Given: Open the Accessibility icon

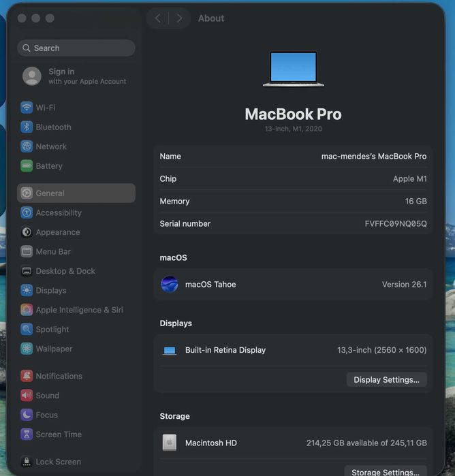Looking at the screenshot, I should coord(27,212).
